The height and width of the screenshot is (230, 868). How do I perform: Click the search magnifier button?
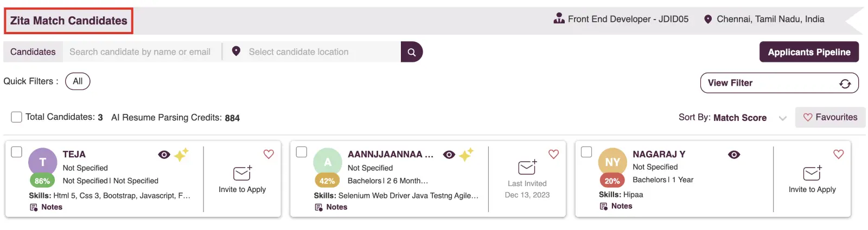412,52
